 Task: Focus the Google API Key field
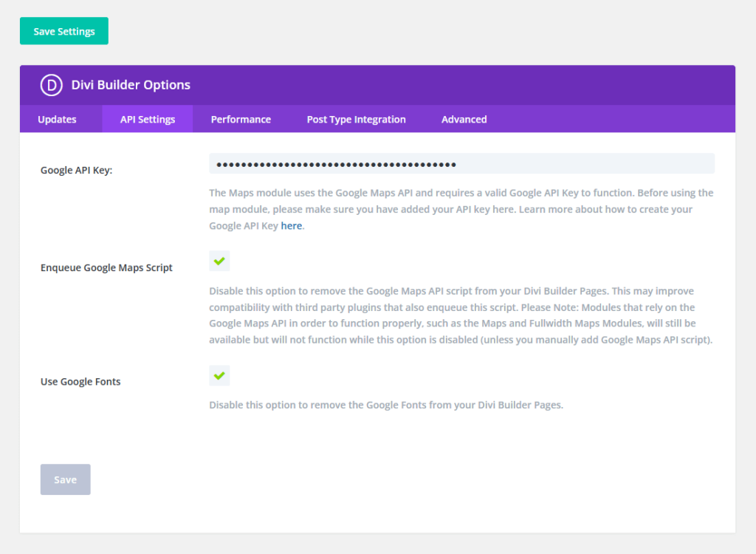tap(462, 163)
